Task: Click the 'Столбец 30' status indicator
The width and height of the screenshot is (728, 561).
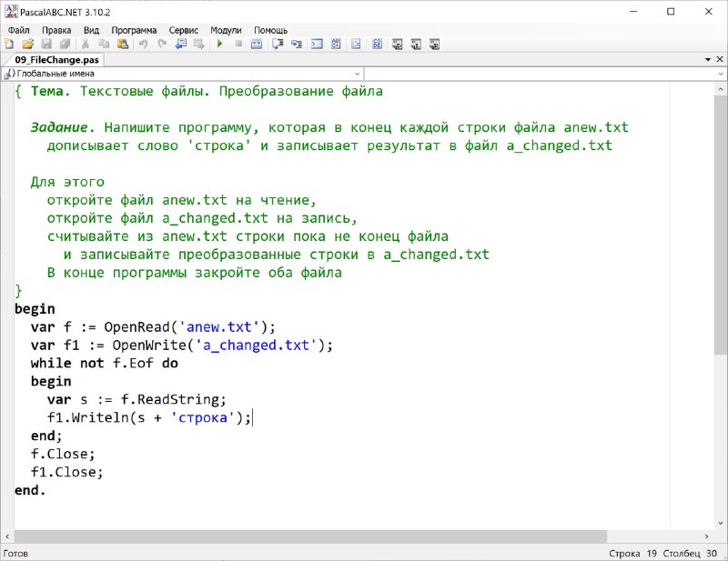Action: coord(690,554)
